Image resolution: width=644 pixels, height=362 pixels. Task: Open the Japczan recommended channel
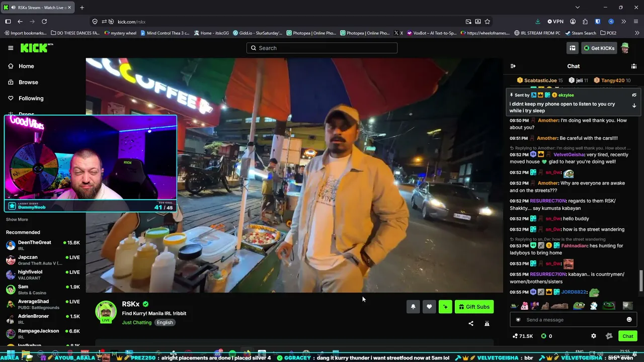43,260
